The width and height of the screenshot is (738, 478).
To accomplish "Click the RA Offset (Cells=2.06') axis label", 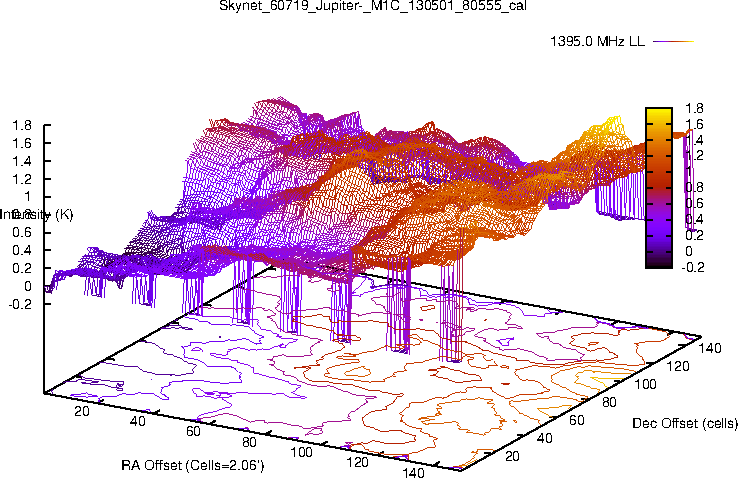I will point(193,465).
